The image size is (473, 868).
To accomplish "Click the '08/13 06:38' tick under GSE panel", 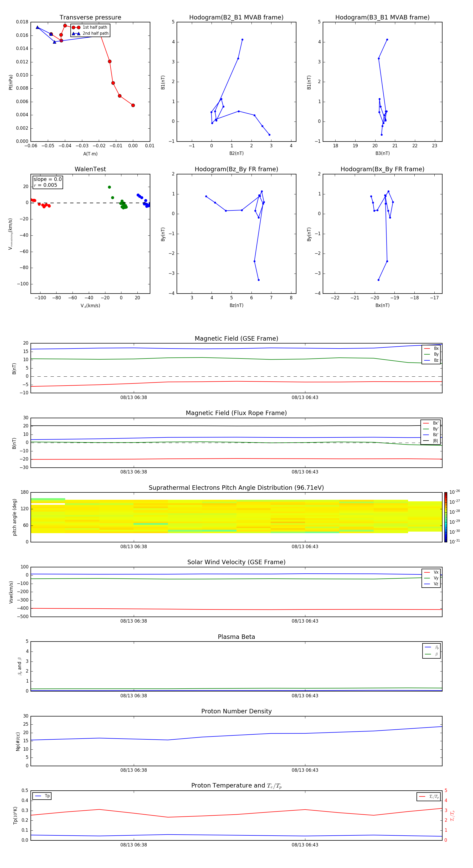I will pos(134,398).
